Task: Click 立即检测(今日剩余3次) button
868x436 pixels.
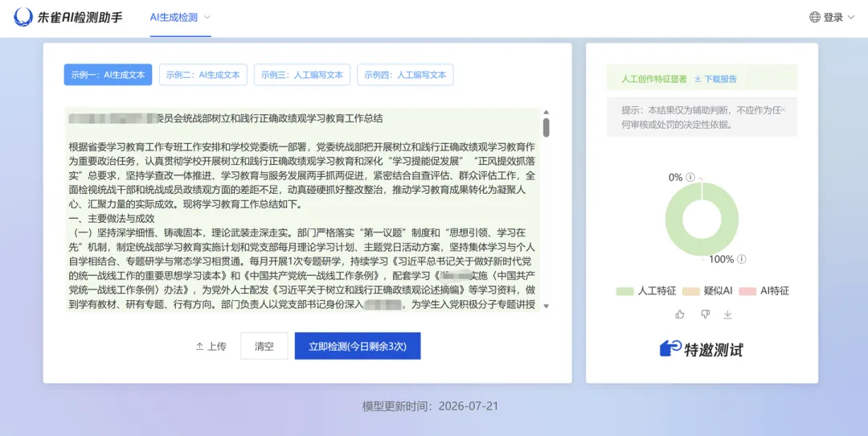Action: click(x=358, y=346)
